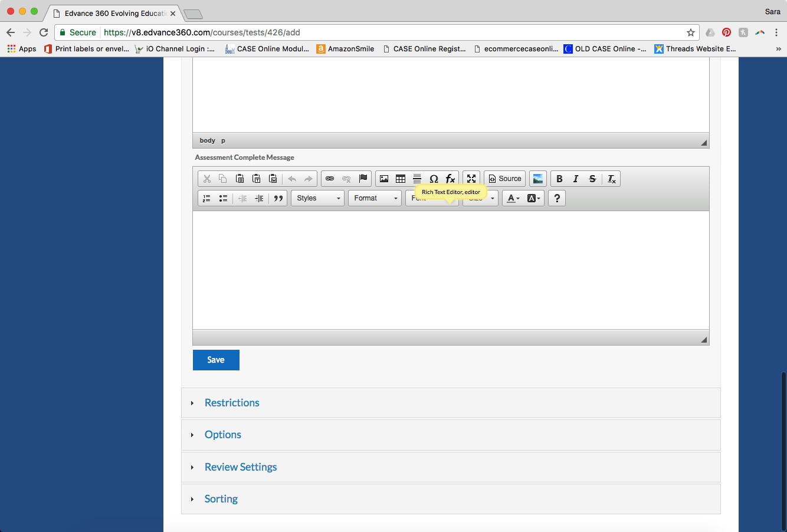Click inside the Assessment Complete Message text area
The image size is (787, 532).
(x=451, y=270)
